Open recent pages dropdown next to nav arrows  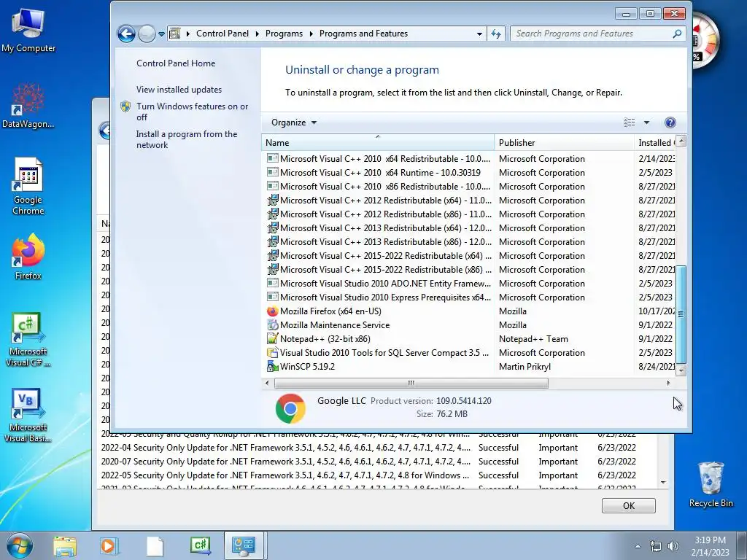pyautogui.click(x=161, y=34)
